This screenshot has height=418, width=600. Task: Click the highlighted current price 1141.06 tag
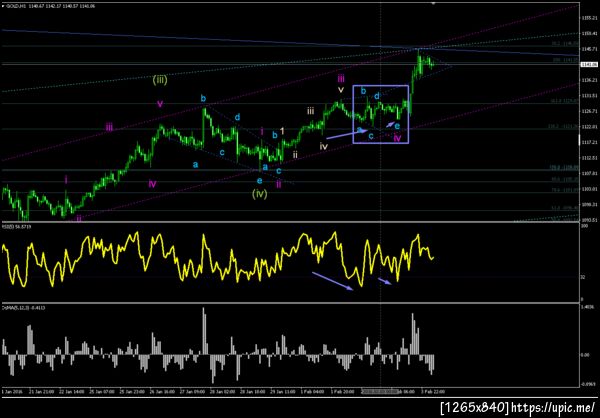(590, 65)
